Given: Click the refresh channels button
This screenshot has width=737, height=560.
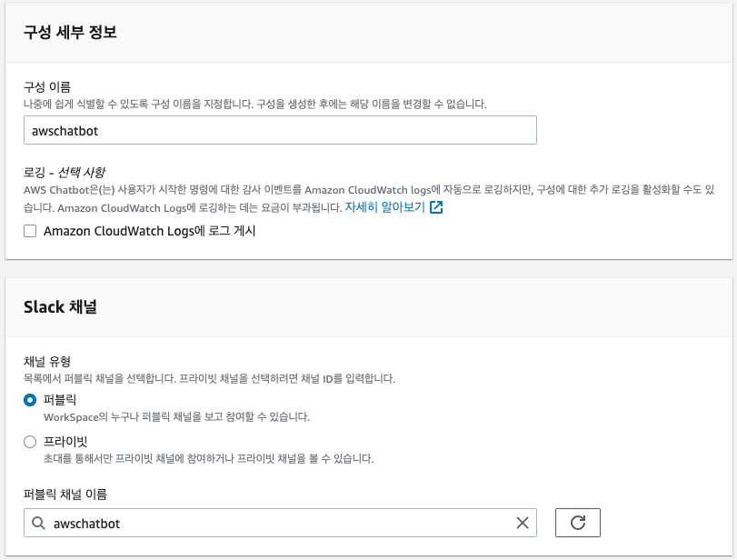Looking at the screenshot, I should coord(578,523).
